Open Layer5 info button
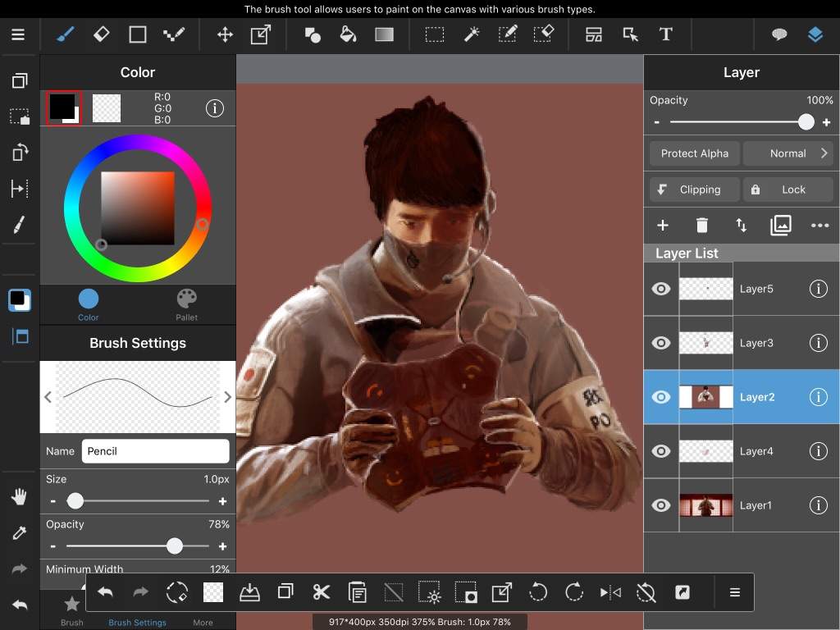This screenshot has width=840, height=630. pos(818,289)
